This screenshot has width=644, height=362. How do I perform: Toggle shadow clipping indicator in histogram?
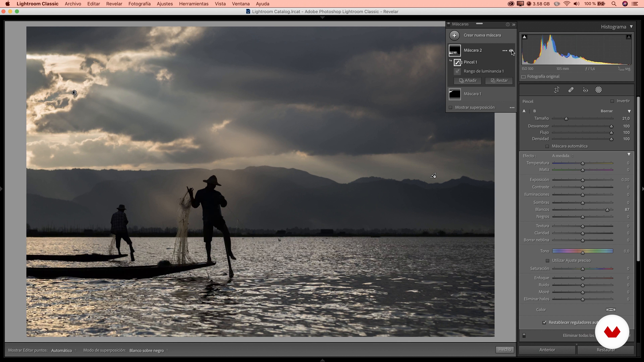point(524,37)
